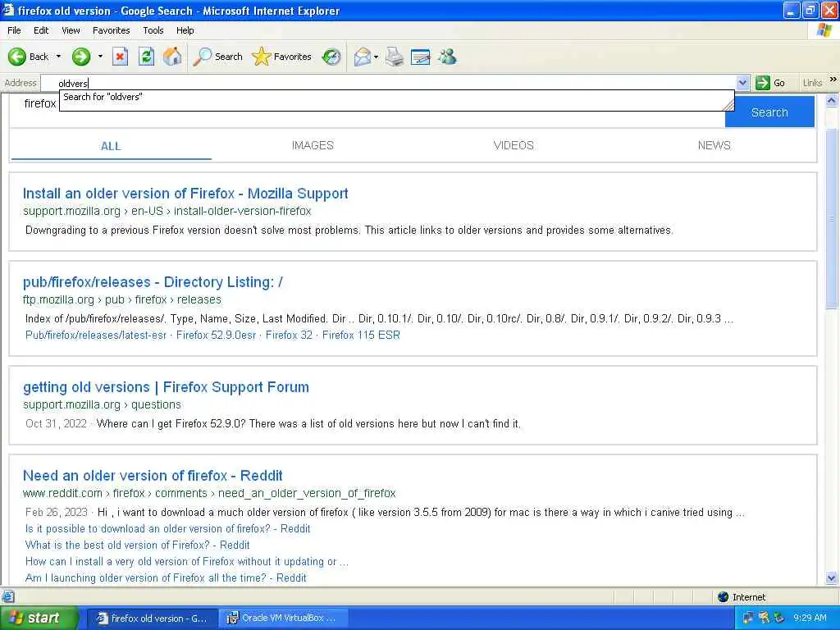Open How can I install a very old version link
The height and width of the screenshot is (630, 840).
pos(187,561)
